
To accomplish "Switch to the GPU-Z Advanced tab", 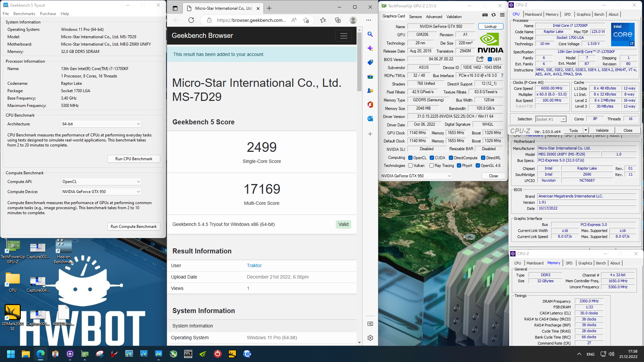I will 434,16.
